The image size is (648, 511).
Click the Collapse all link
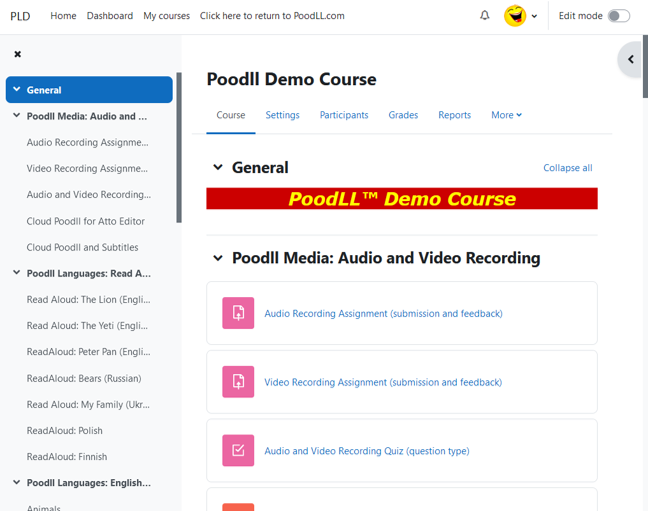click(567, 168)
